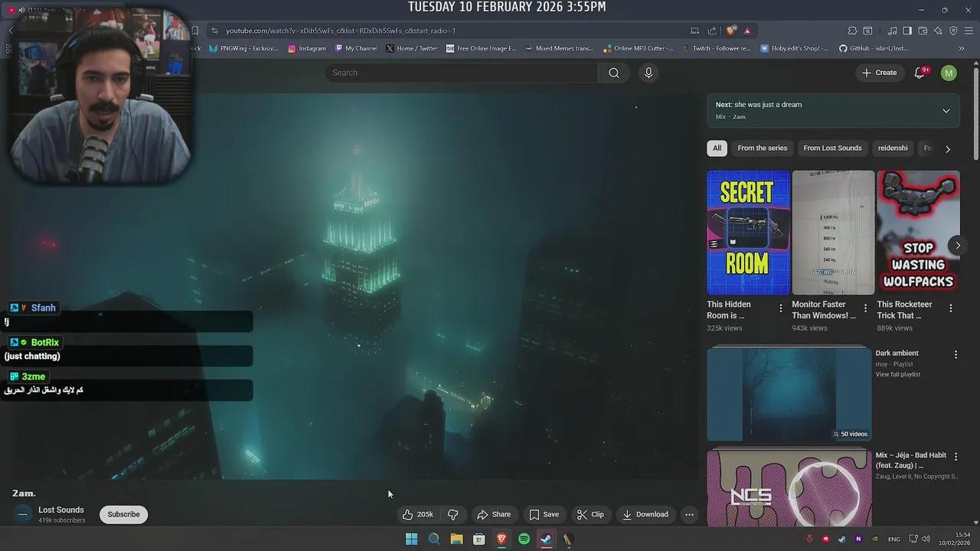Open Spotify from the taskbar

[x=524, y=539]
